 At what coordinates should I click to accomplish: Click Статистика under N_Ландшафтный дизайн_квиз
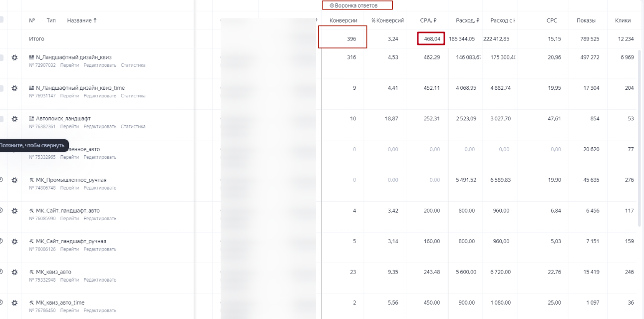point(133,65)
